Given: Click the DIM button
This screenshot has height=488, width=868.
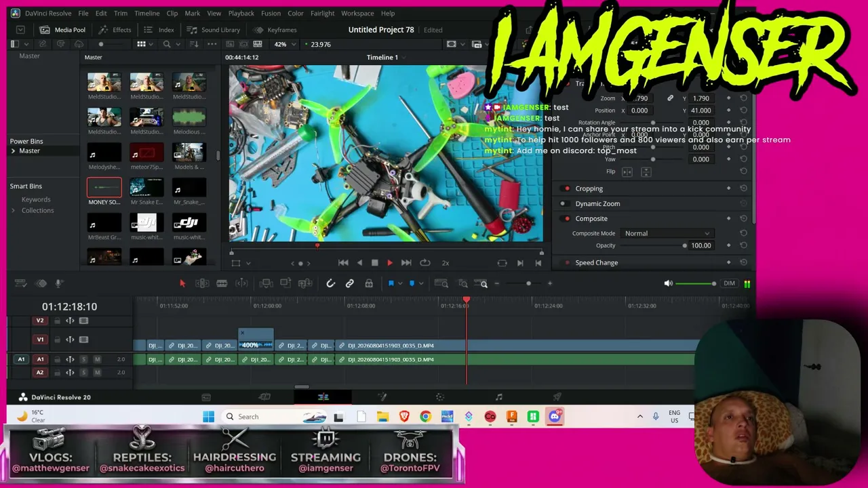Looking at the screenshot, I should (x=729, y=283).
